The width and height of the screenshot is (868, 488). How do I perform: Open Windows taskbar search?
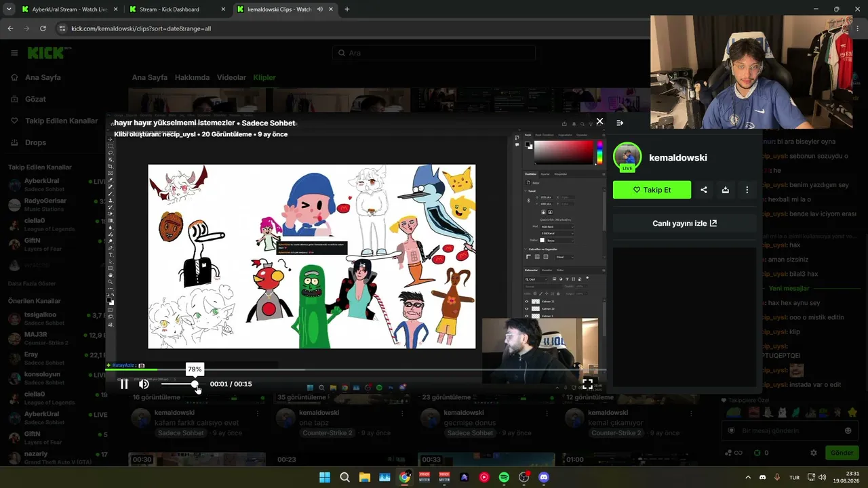click(344, 477)
